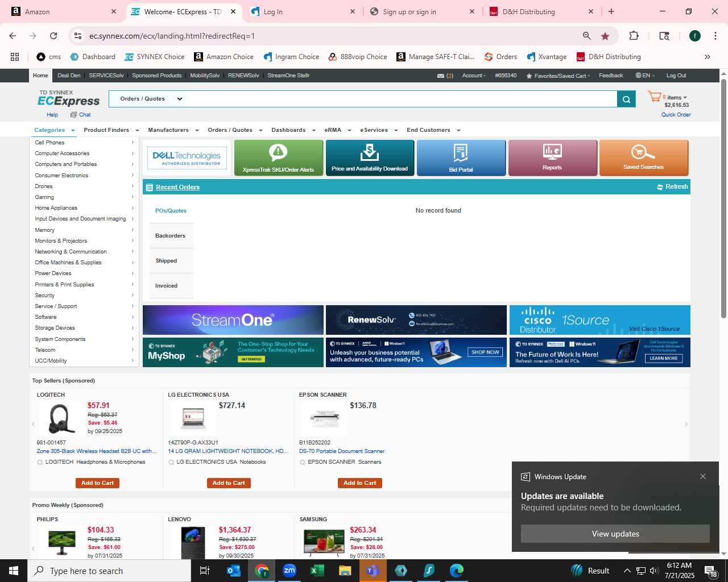Click DS-70 Portable Document Scanner link
Viewport: 728px width, 582px height.
tap(342, 451)
